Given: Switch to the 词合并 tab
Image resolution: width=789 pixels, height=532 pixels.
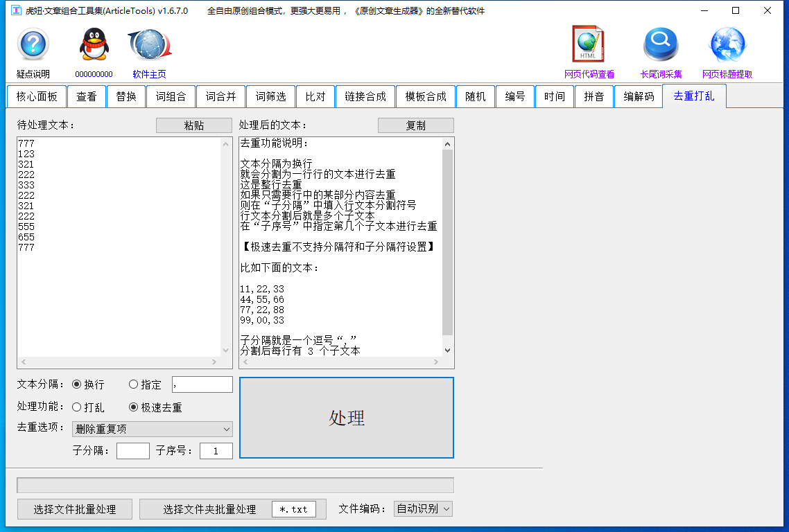Looking at the screenshot, I should point(221,96).
